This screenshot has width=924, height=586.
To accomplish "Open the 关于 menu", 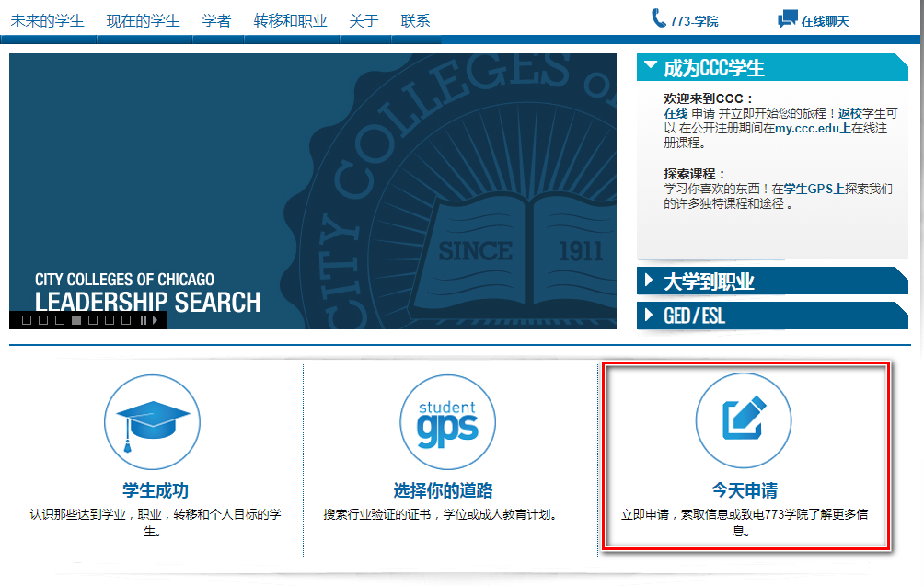I will (364, 20).
